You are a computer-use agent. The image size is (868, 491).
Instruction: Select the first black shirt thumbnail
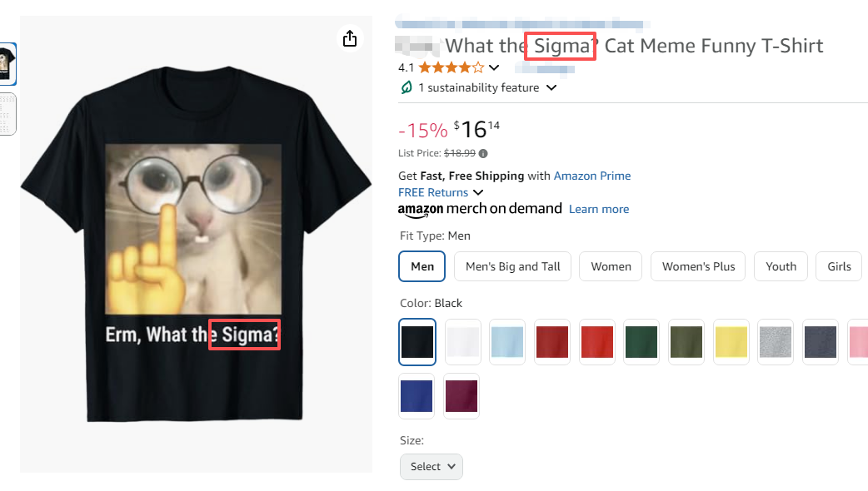point(7,64)
